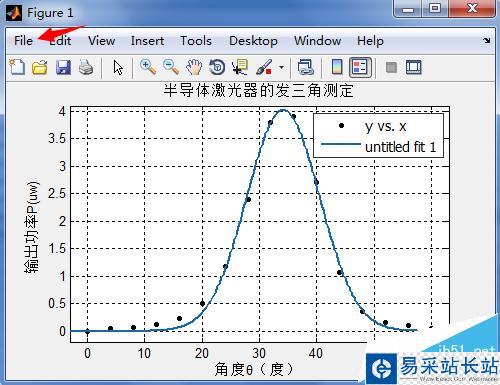Expand the Brush tool dropdown arrow

[x=281, y=67]
